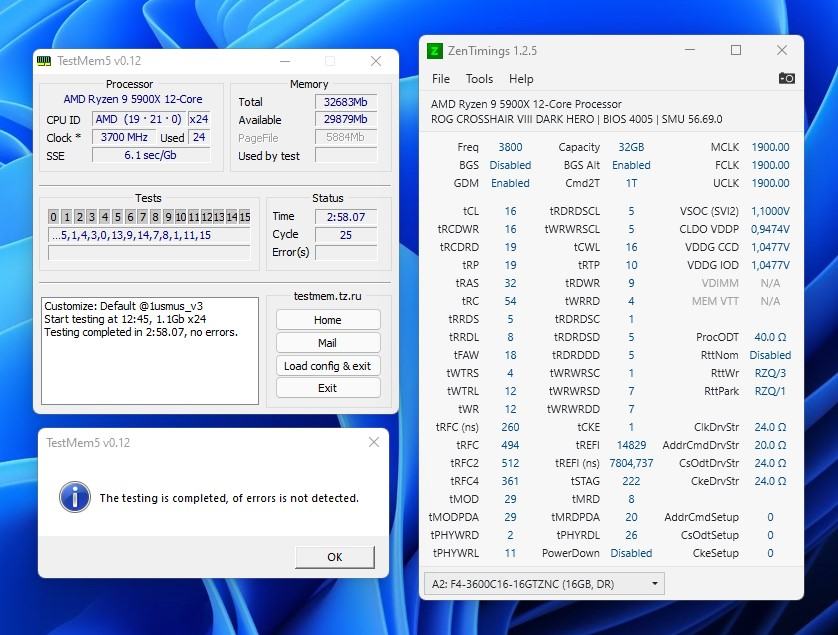Close the ZenTimings window
838x635 pixels.
click(782, 50)
